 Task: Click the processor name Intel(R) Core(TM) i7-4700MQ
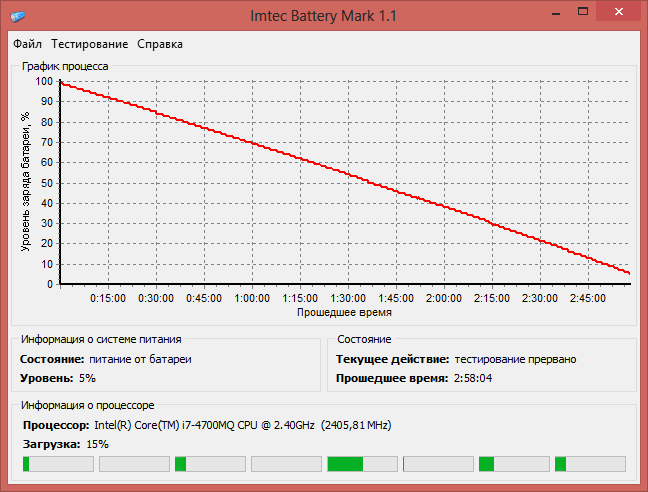point(164,425)
